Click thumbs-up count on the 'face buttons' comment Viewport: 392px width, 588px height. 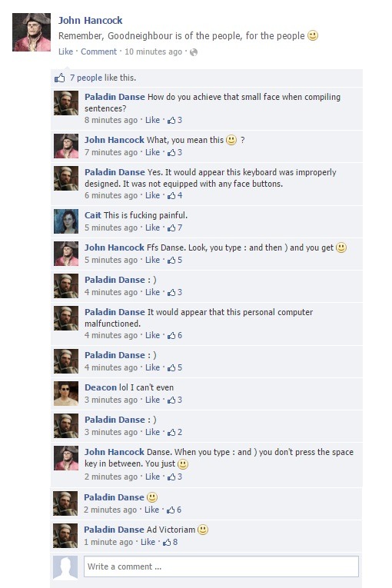(x=174, y=195)
